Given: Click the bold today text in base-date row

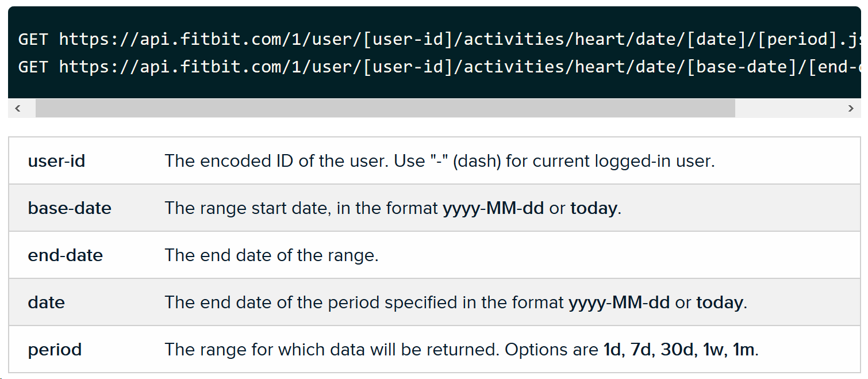Looking at the screenshot, I should [x=593, y=208].
